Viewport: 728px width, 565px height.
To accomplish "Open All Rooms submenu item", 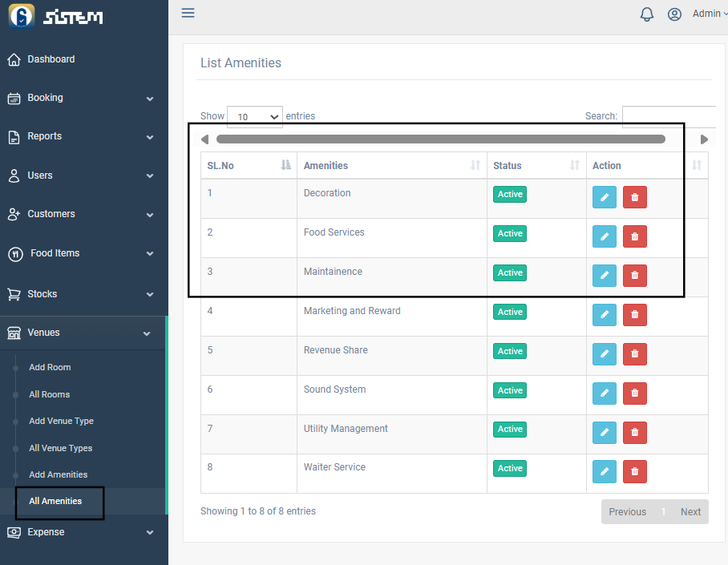I will tap(49, 394).
